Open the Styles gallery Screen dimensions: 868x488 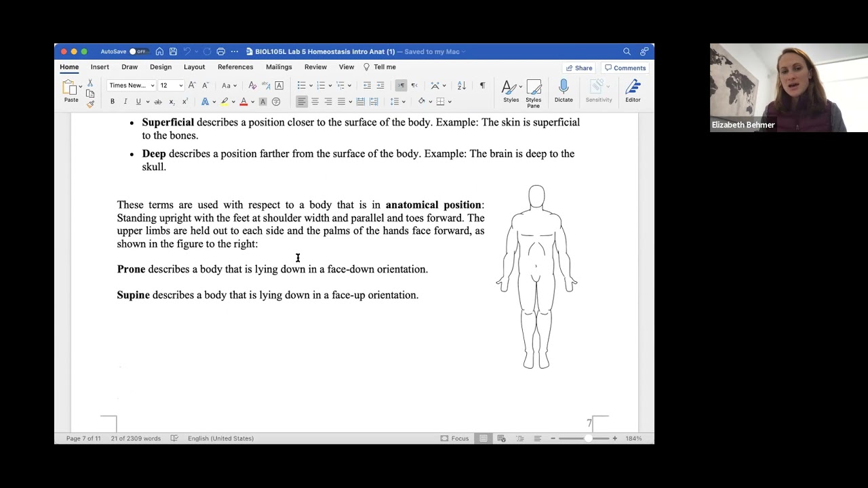pos(511,91)
